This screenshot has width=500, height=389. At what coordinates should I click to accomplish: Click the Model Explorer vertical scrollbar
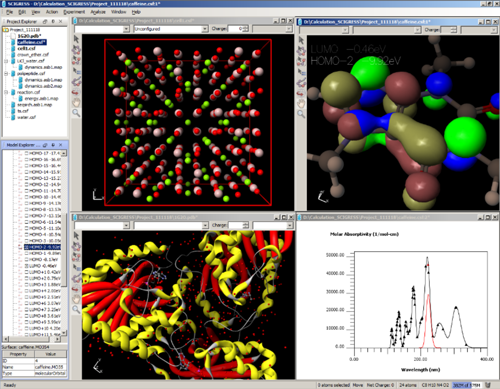click(64, 243)
